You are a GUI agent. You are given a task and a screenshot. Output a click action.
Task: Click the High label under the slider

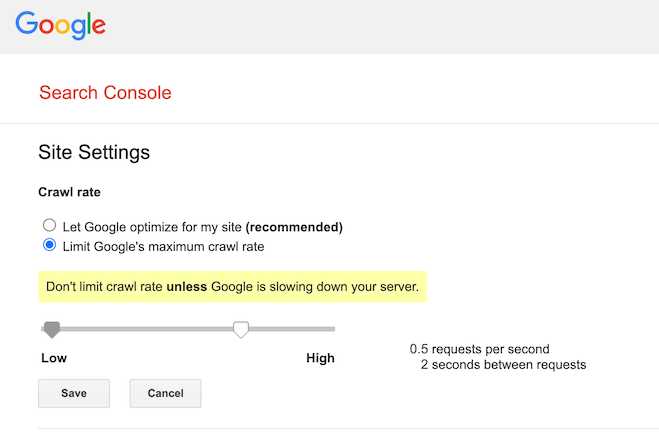coord(320,358)
